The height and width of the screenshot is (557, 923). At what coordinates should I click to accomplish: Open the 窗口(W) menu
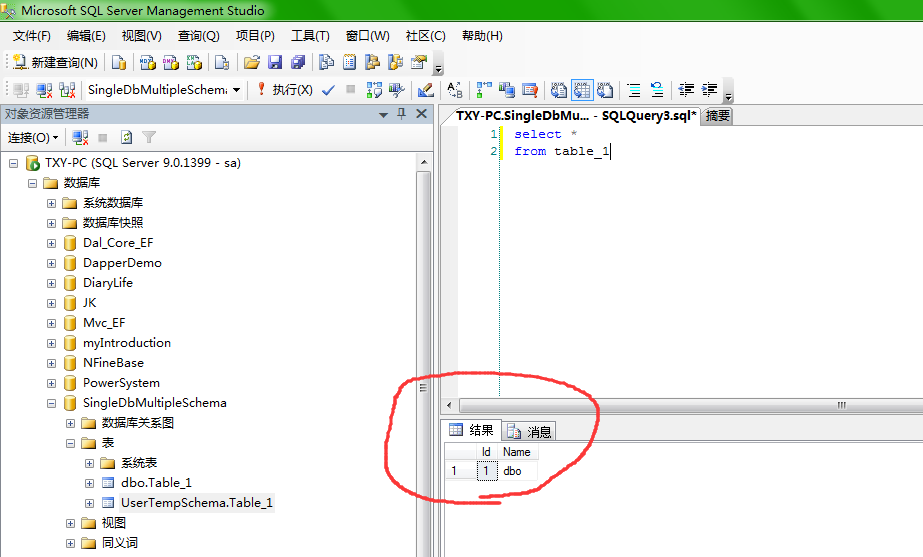tap(367, 36)
